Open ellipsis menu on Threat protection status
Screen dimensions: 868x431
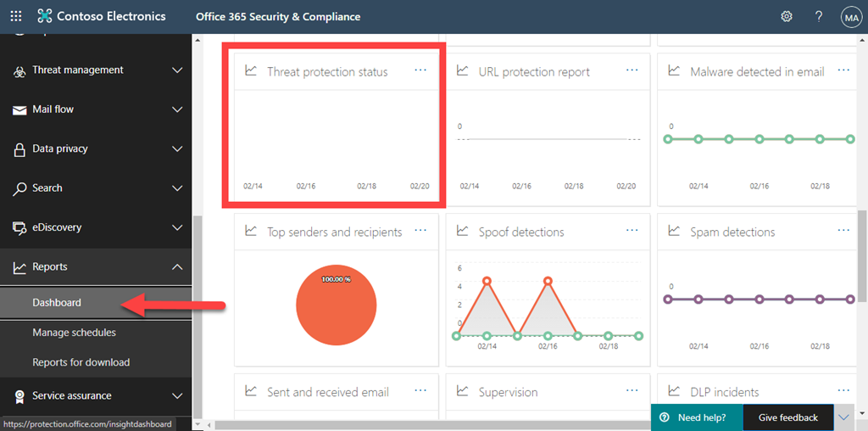click(420, 70)
